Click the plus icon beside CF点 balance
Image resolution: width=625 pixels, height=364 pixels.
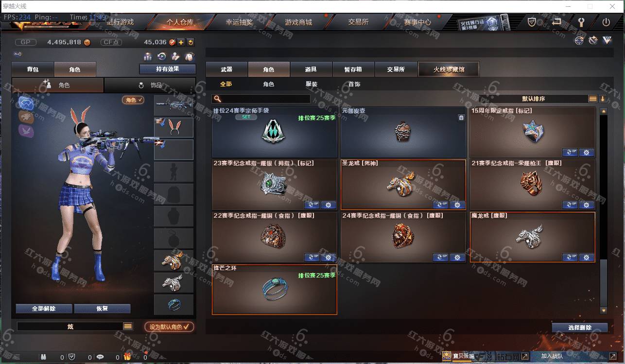tap(180, 42)
